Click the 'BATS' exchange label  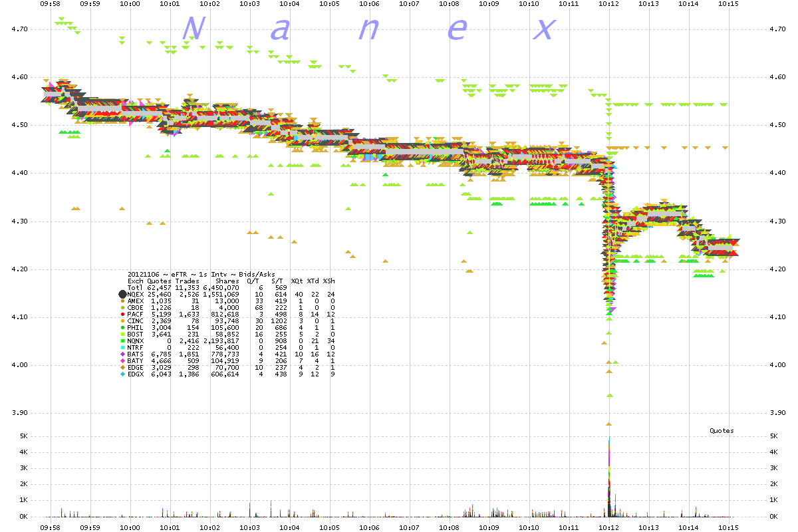(135, 354)
